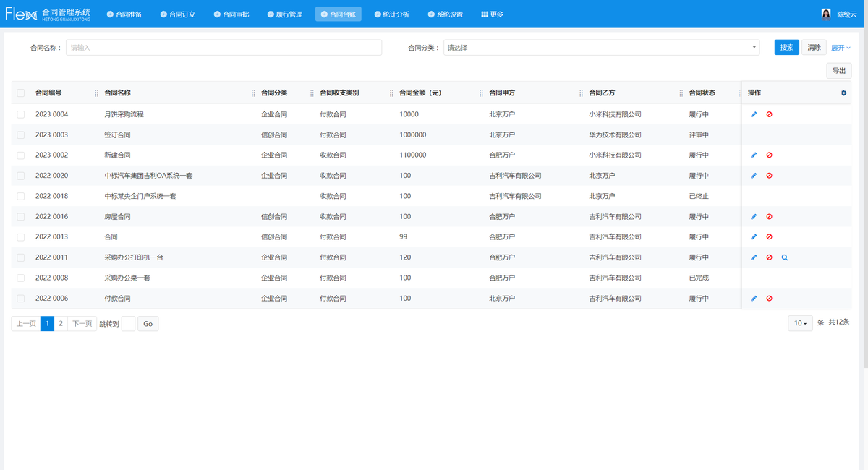Screen dimensions: 868x470
Task: Click red cancel icon for contract 2022 0006
Action: [769, 299]
